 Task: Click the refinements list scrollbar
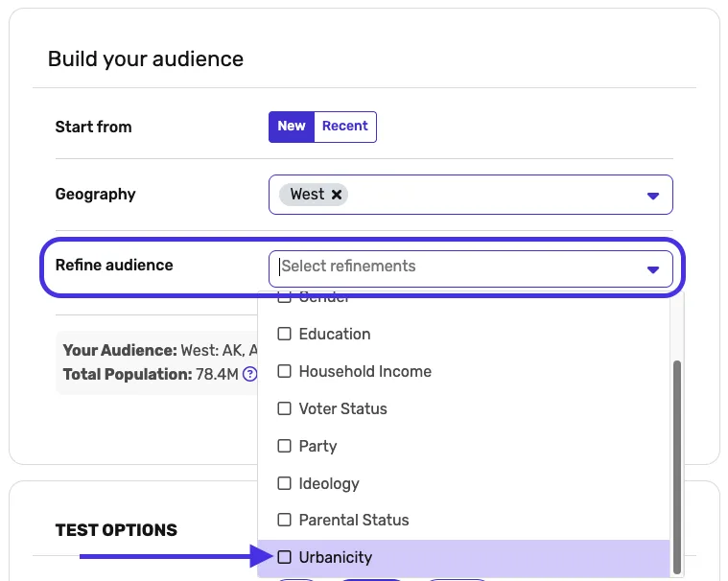(x=677, y=460)
